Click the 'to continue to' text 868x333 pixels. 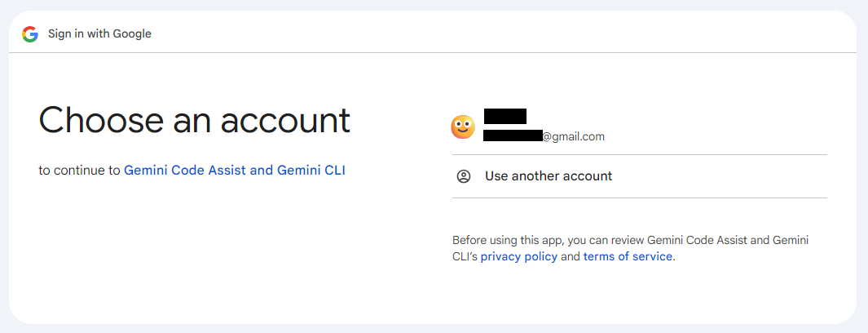coord(79,170)
